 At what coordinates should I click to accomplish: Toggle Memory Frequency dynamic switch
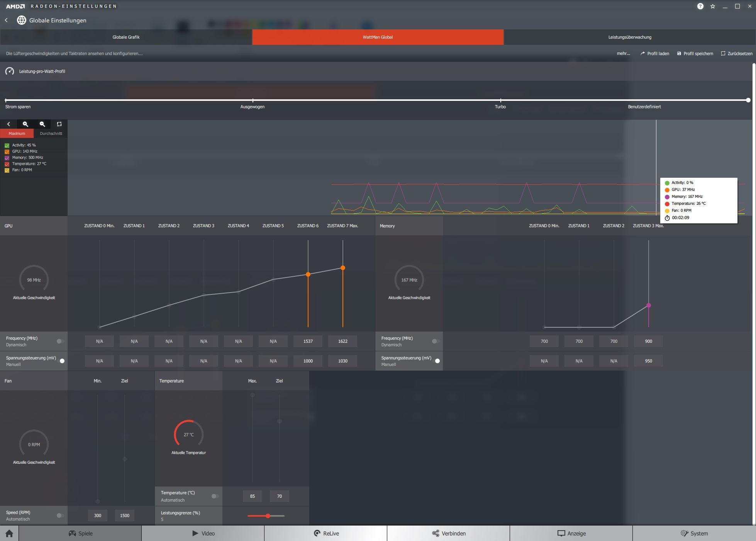(x=436, y=341)
